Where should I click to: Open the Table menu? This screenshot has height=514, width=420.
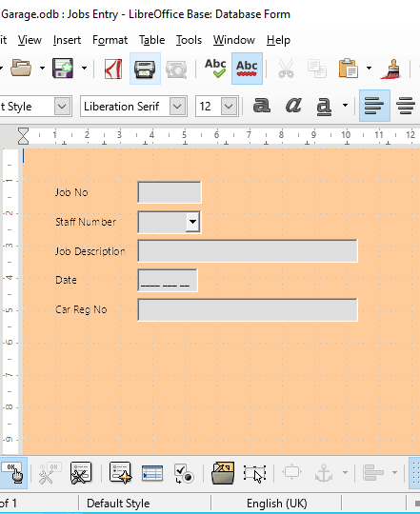[151, 40]
